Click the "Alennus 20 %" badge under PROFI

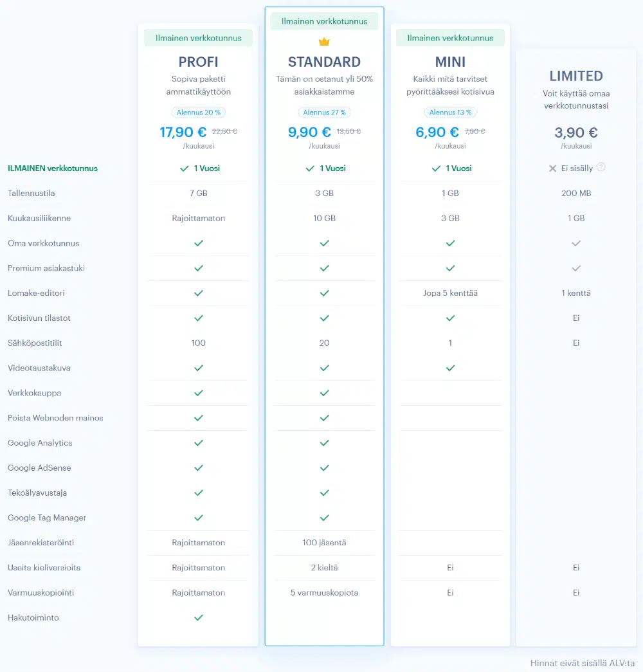pos(198,113)
